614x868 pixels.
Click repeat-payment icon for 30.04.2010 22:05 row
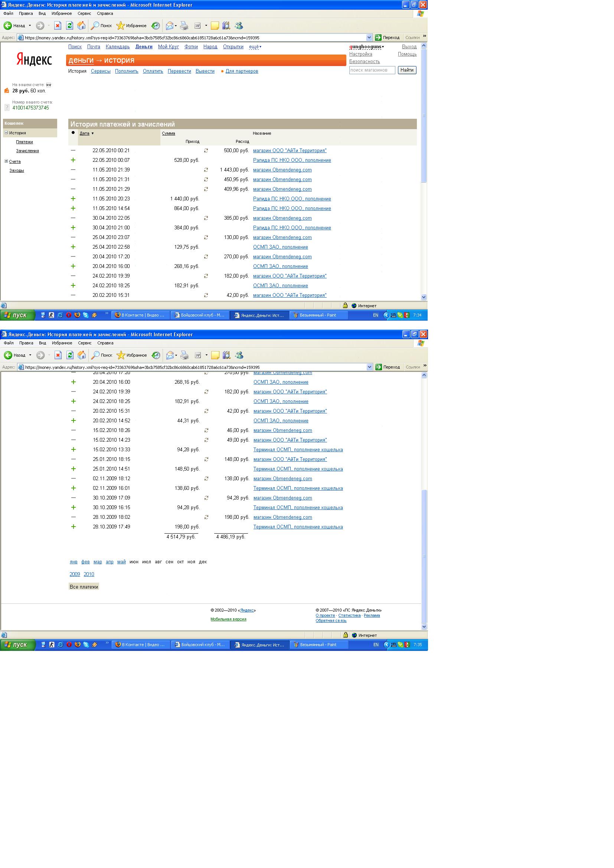pyautogui.click(x=206, y=218)
